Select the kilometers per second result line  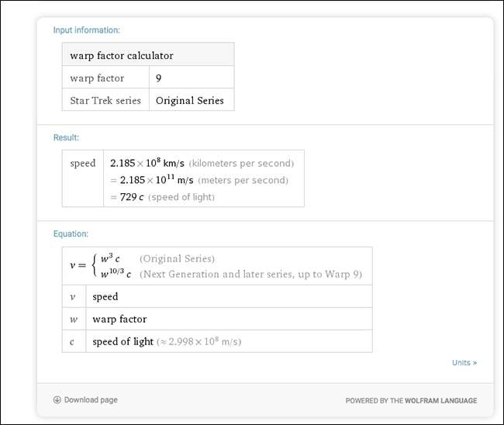pyautogui.click(x=202, y=164)
